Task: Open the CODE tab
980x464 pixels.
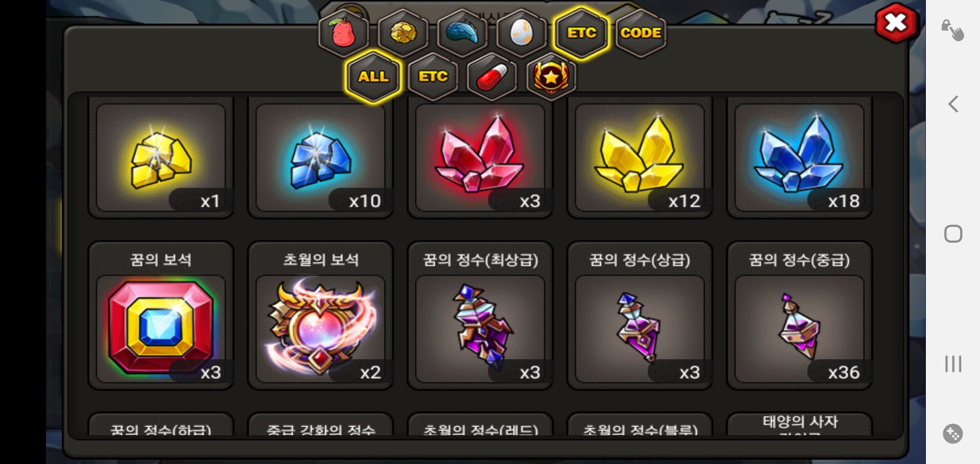Action: click(x=640, y=33)
